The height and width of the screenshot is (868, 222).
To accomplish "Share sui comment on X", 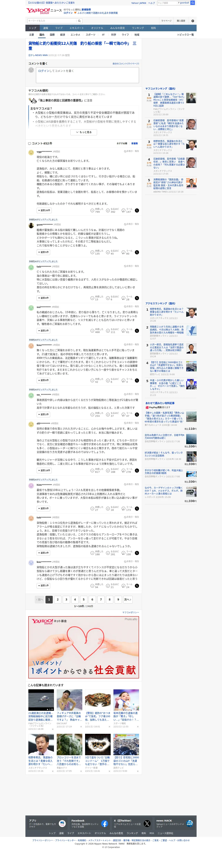I will point(137,331).
